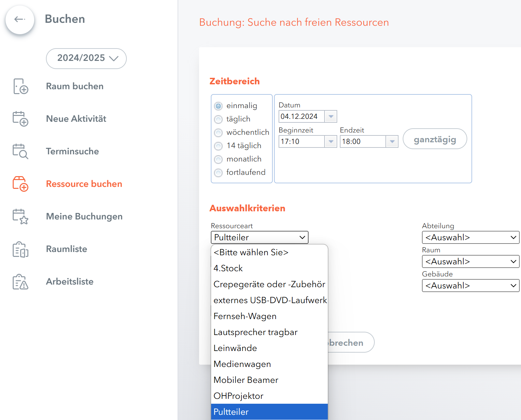Open the 2024/2025 school year selector

(86, 59)
